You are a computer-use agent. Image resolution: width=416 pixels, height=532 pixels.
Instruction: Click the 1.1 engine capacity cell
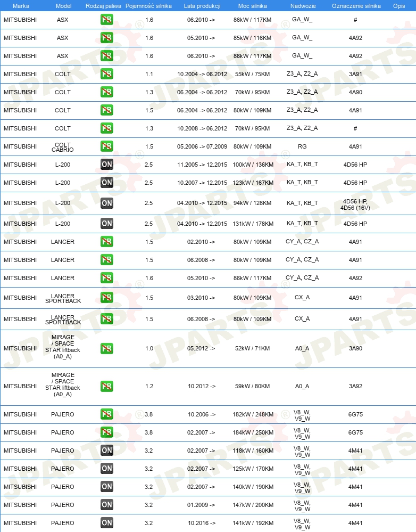[149, 74]
